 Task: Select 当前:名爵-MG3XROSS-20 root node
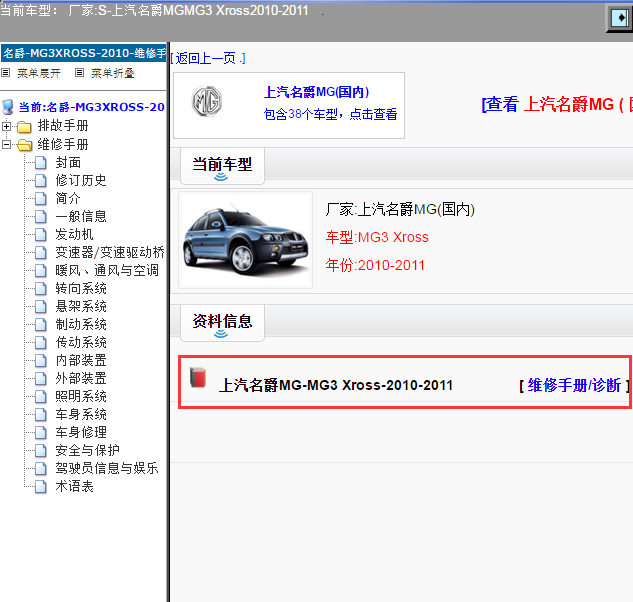[x=92, y=107]
